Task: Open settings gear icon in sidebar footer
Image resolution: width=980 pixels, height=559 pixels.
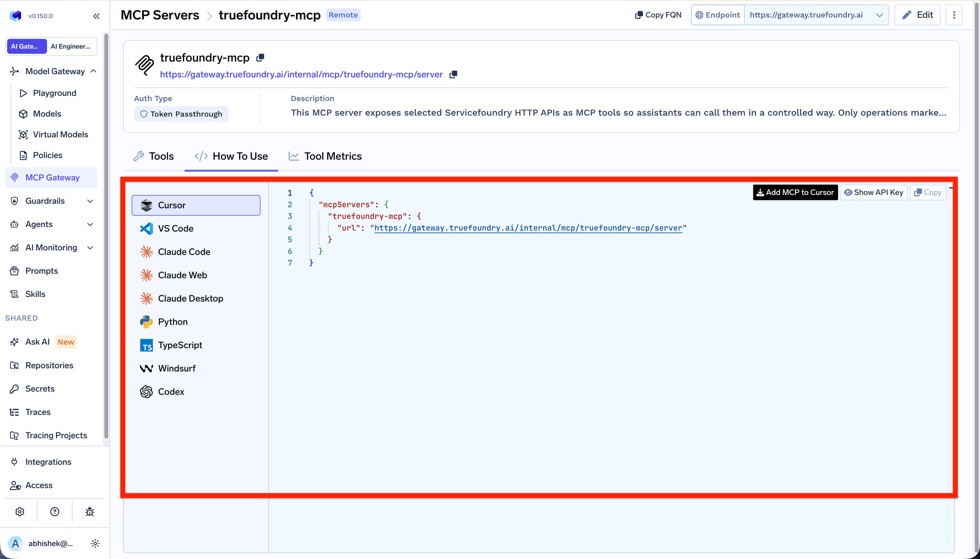Action: point(19,511)
